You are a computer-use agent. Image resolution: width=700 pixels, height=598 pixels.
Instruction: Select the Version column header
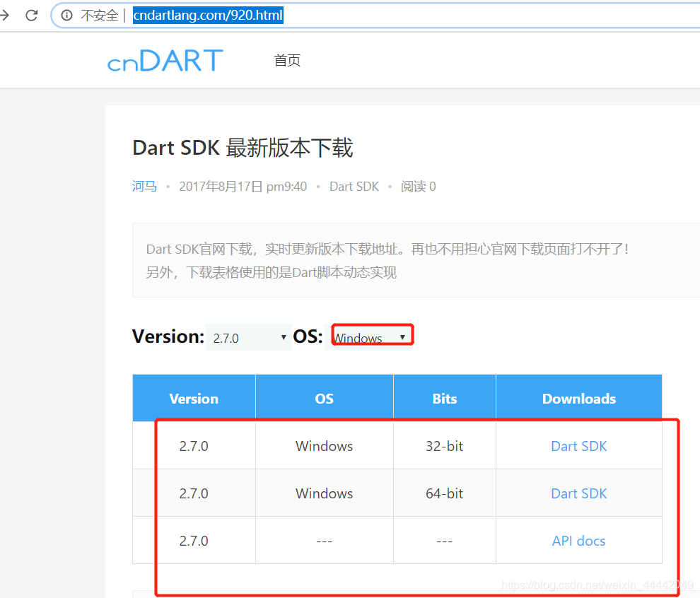[194, 399]
